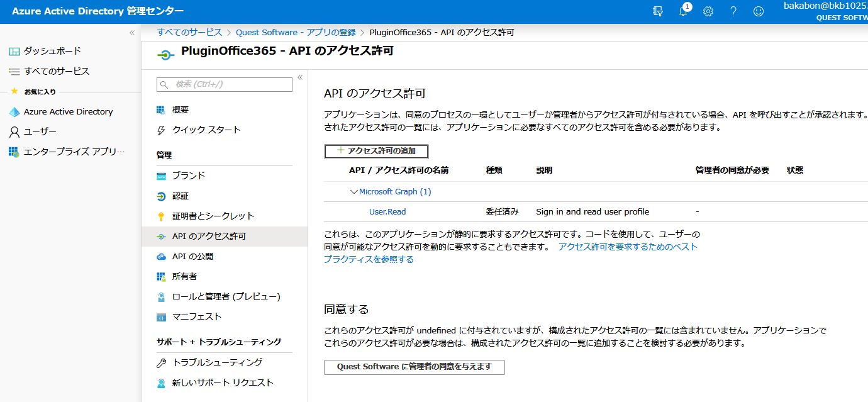Open the directory and subscription filter icon

(x=658, y=11)
